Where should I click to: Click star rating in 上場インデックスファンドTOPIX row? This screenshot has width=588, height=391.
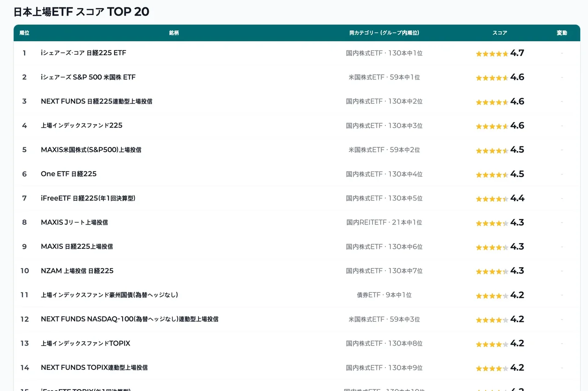(492, 344)
